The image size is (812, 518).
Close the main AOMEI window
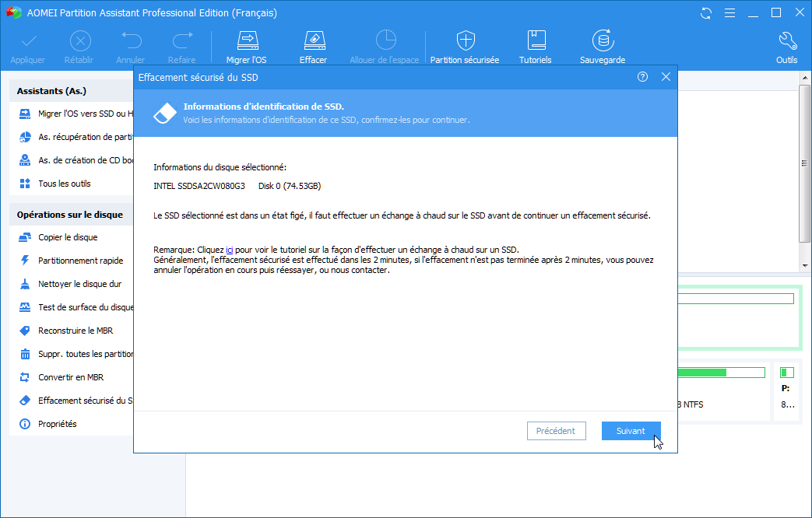click(x=800, y=13)
